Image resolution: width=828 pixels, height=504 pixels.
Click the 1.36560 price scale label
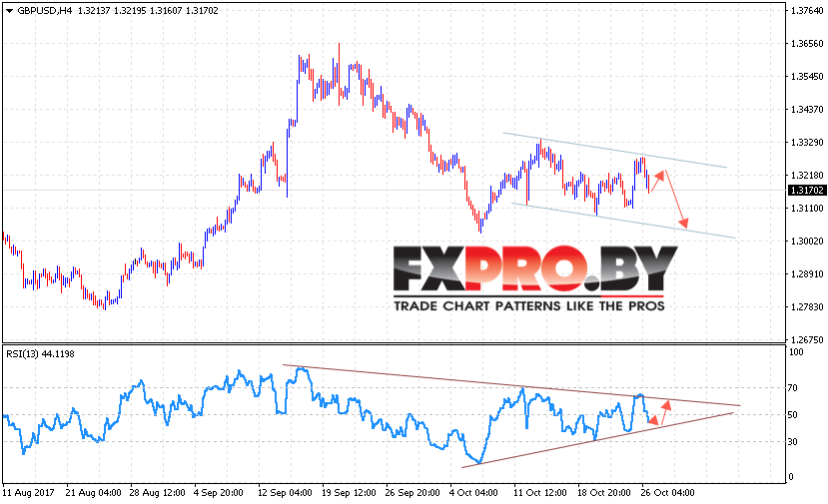click(807, 44)
